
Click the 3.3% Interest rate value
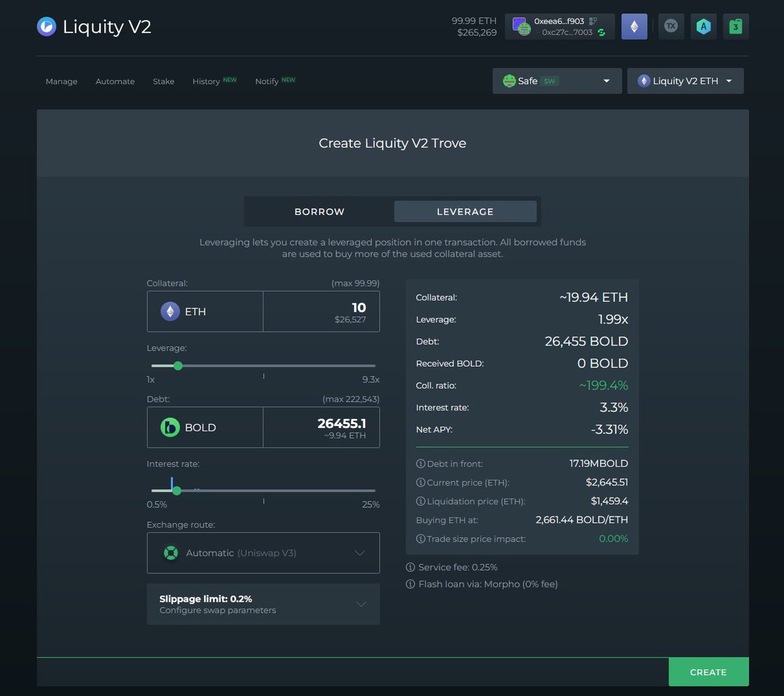[614, 408]
